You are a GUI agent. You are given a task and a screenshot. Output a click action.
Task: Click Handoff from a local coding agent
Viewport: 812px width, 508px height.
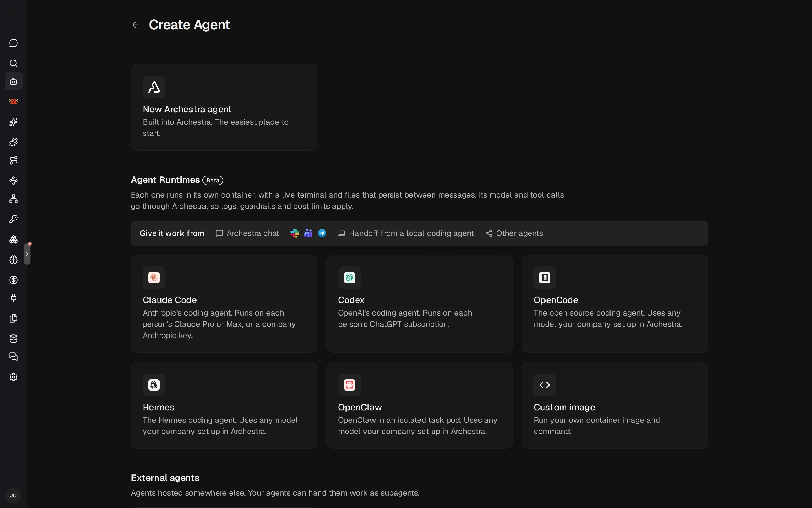(406, 233)
